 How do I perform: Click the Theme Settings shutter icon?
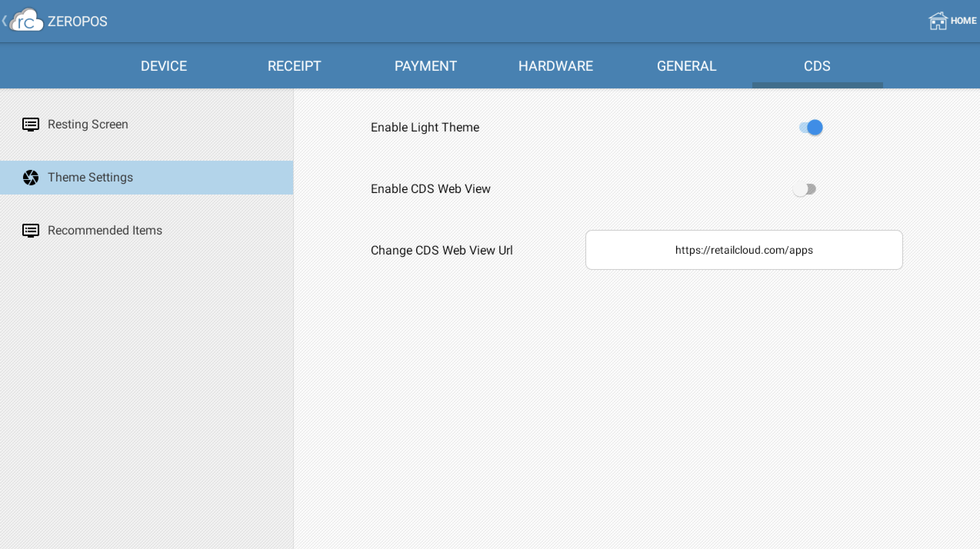point(30,177)
